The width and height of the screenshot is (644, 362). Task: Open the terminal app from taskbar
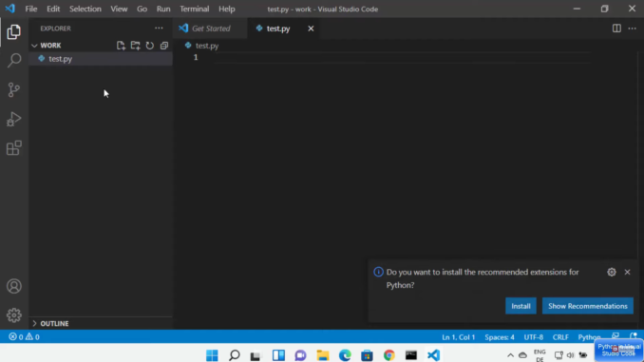(411, 355)
